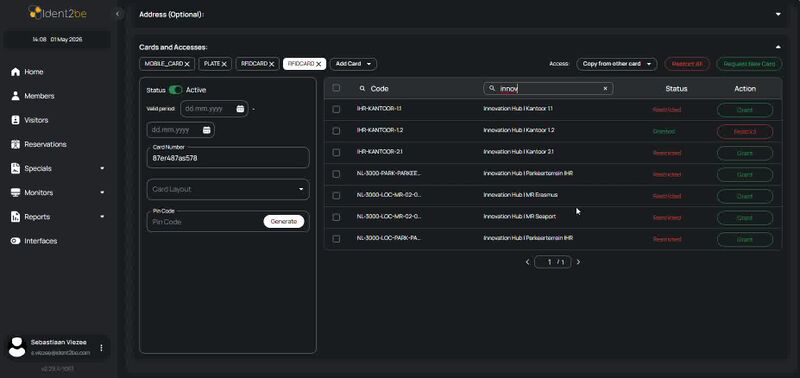Click the Card Number input field
The image size is (800, 378).
click(228, 158)
